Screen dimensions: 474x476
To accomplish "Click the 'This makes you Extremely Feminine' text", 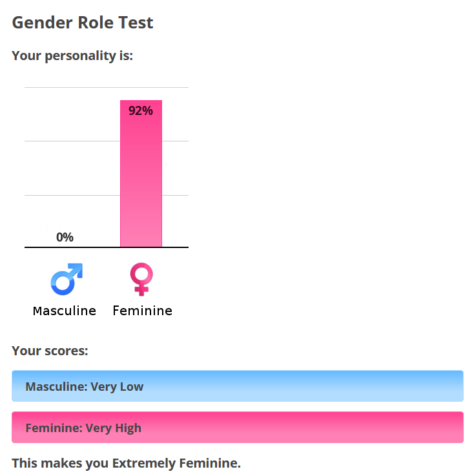I will point(126,463).
